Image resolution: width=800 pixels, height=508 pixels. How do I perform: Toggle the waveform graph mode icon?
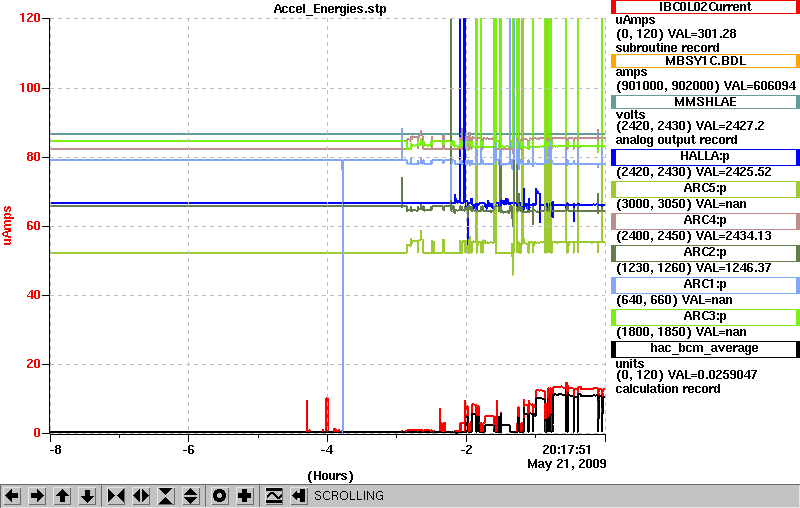click(x=274, y=496)
